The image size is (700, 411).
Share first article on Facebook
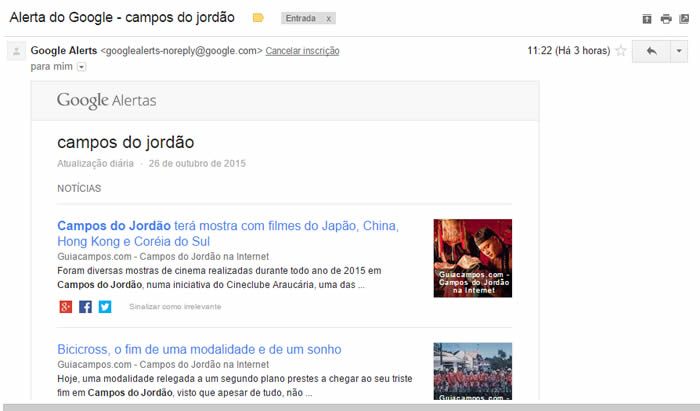click(85, 306)
